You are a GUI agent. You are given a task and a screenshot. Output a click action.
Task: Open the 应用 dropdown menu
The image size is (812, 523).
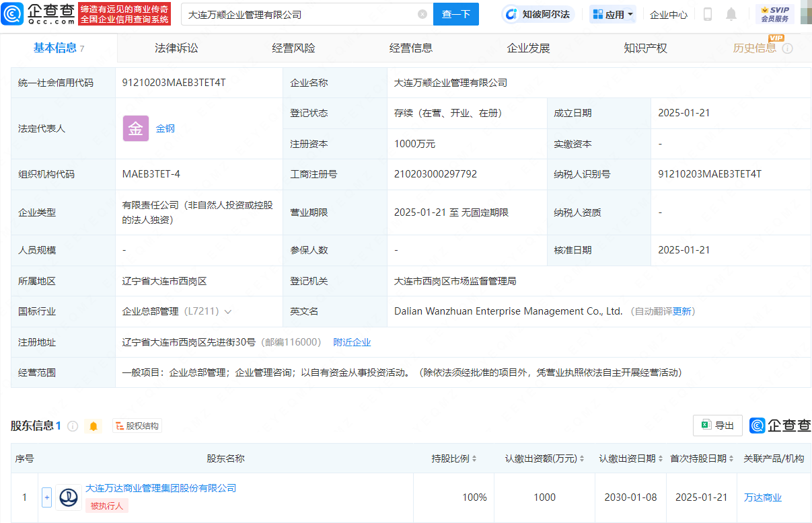coord(613,14)
